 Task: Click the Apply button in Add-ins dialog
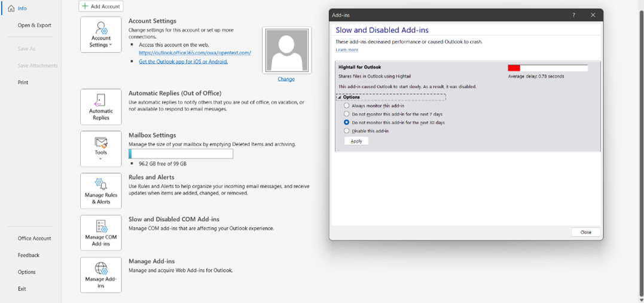point(356,141)
